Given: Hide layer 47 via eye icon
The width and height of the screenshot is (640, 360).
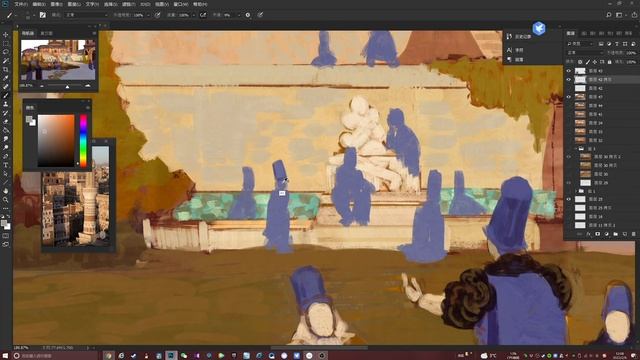Looking at the screenshot, I should pos(569,97).
